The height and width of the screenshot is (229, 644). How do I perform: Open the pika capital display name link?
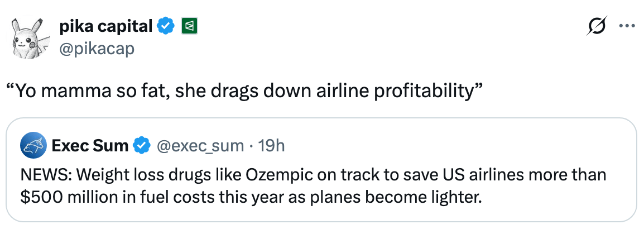105,26
